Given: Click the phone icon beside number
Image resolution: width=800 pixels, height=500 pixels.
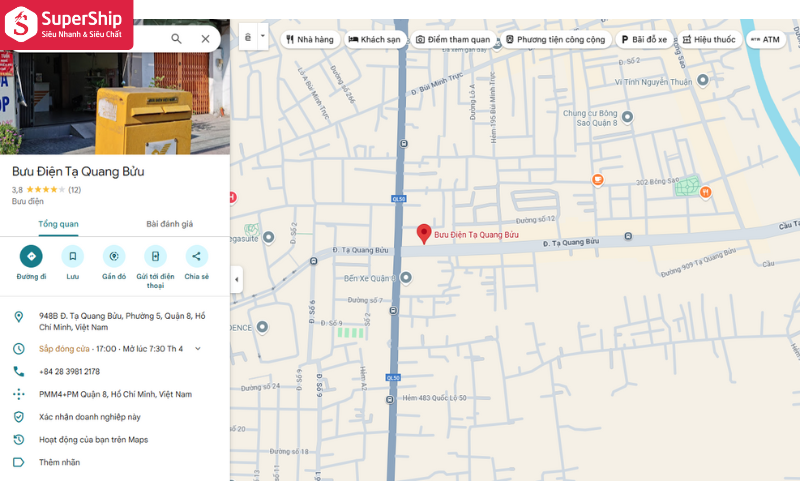Looking at the screenshot, I should [19, 371].
